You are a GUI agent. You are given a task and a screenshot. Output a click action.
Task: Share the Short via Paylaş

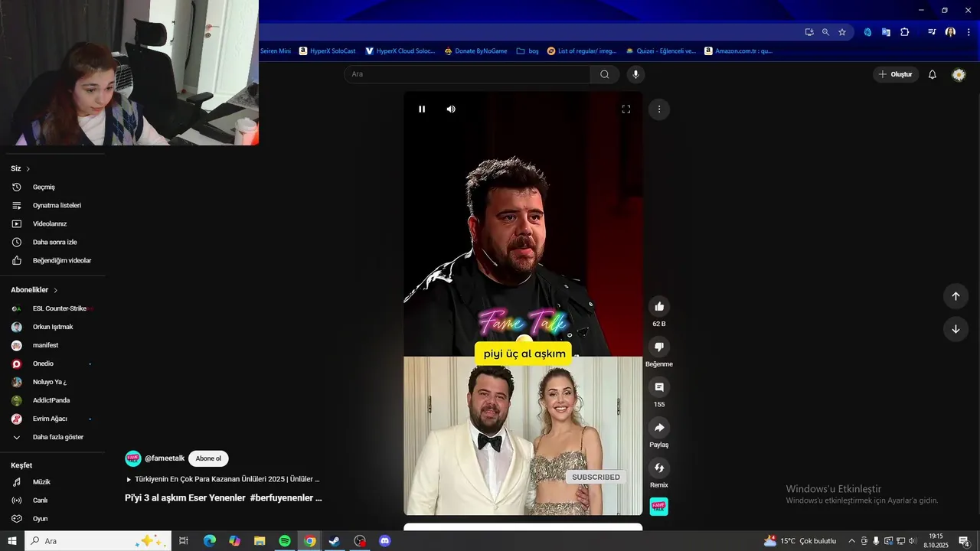click(659, 428)
